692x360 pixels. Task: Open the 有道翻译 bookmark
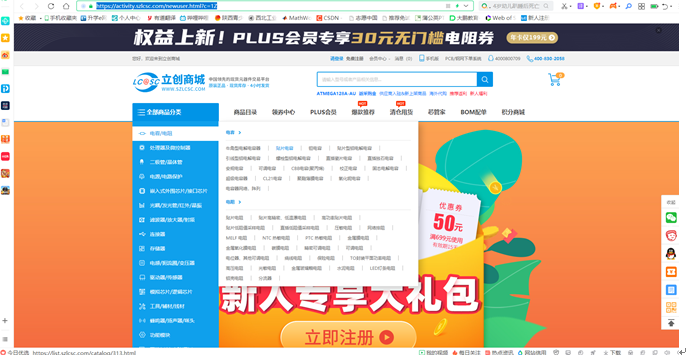tap(162, 18)
